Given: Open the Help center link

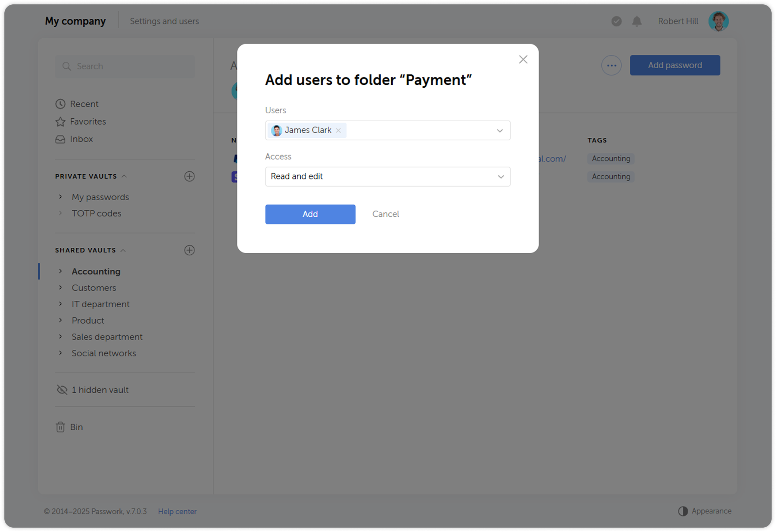Looking at the screenshot, I should [x=177, y=511].
